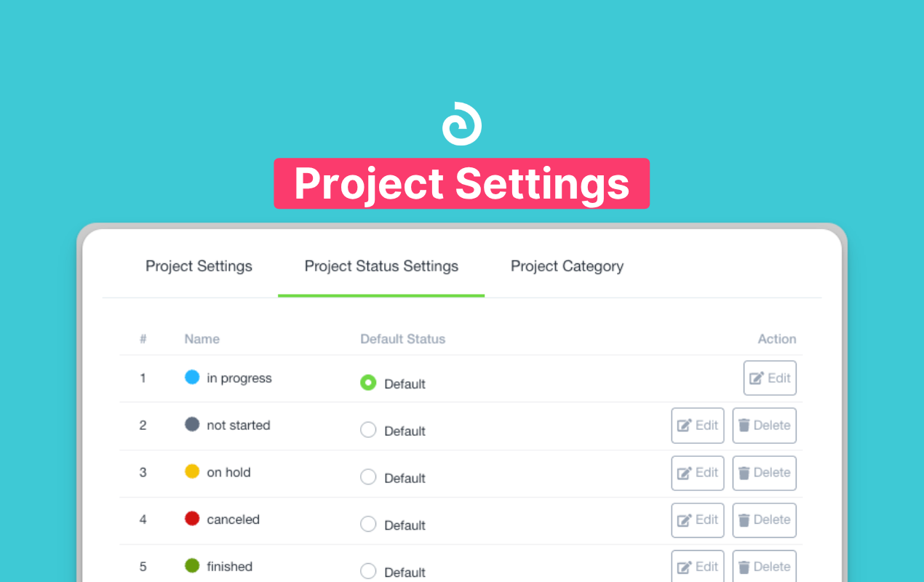Click the Name column header
924x582 pixels.
pos(202,338)
